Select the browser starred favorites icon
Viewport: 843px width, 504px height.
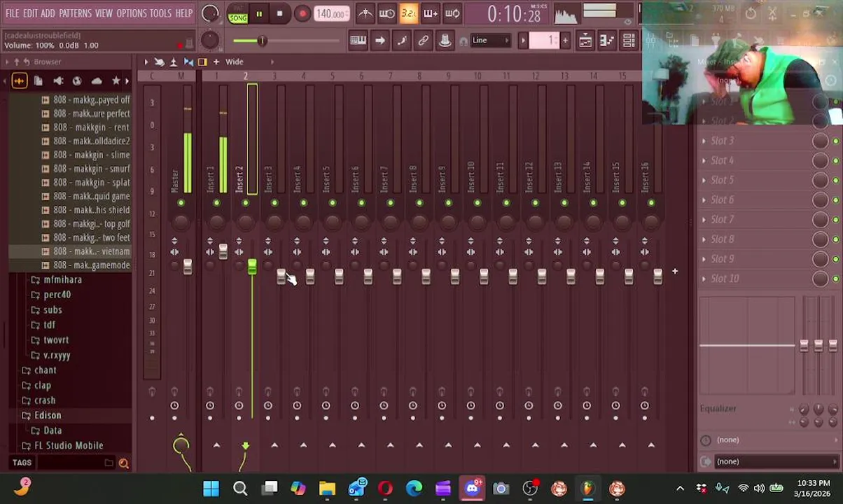coord(116,81)
